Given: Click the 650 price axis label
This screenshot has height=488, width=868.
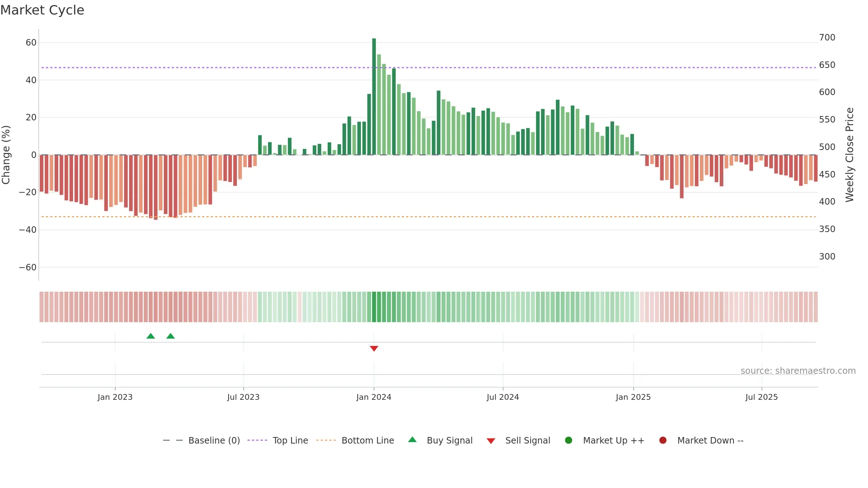Looking at the screenshot, I should 827,65.
